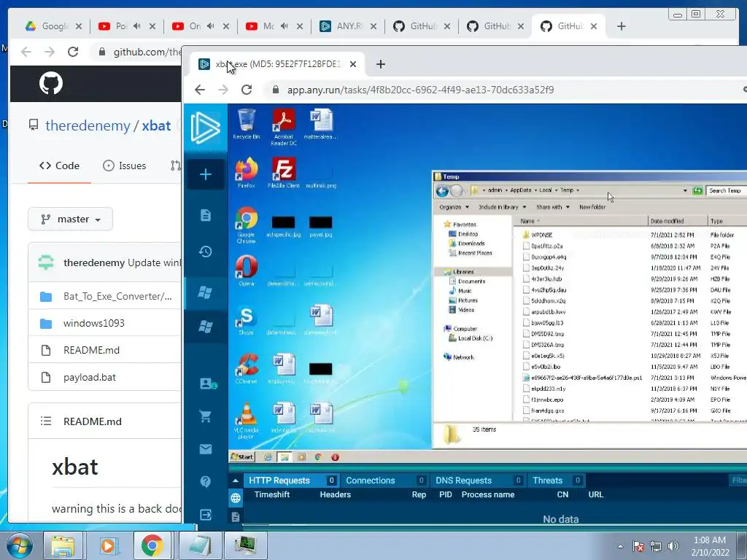Go back in the ANY.RUN browser window

coord(200,90)
